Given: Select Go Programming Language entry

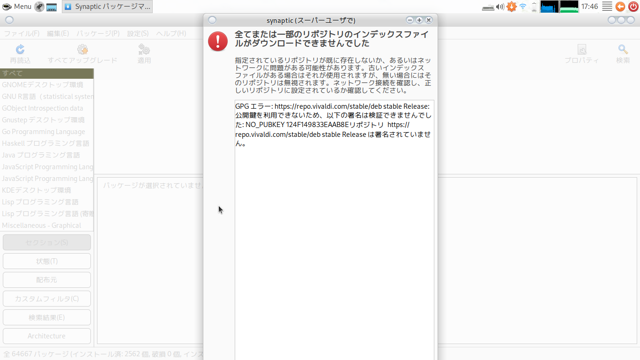Looking at the screenshot, I should click(47, 132).
